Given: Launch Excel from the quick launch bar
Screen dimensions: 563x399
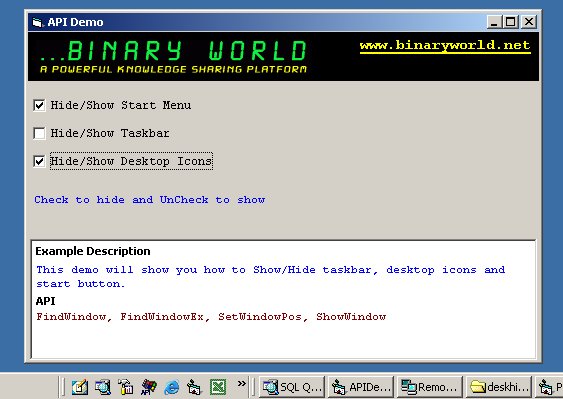Looking at the screenshot, I should (218, 387).
